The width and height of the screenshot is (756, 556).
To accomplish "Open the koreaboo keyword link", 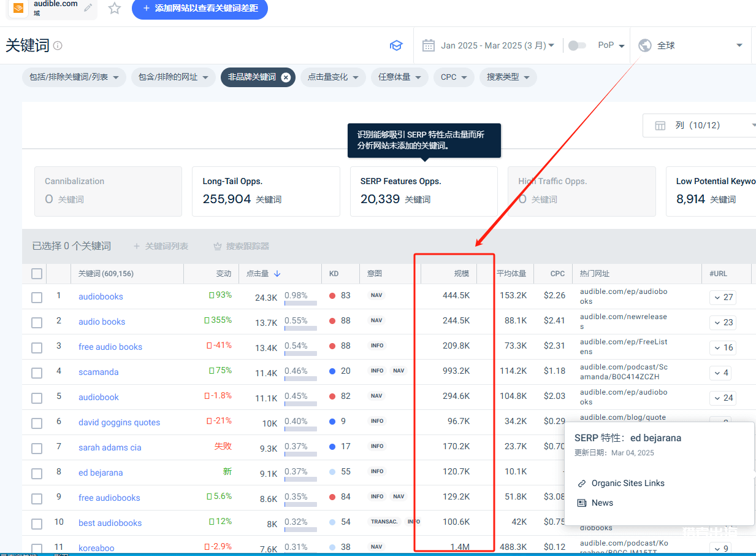I will point(96,548).
